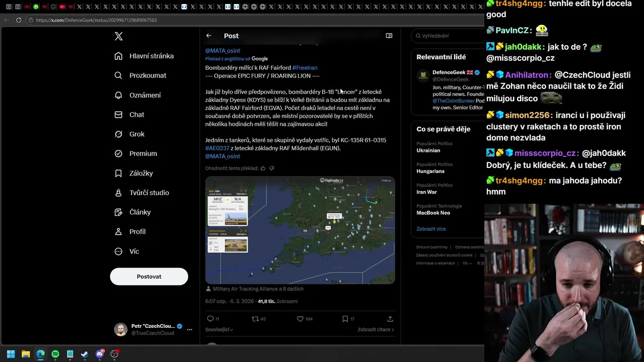Open the MacBook Neo trending topic
This screenshot has width=644, height=362.
(433, 213)
